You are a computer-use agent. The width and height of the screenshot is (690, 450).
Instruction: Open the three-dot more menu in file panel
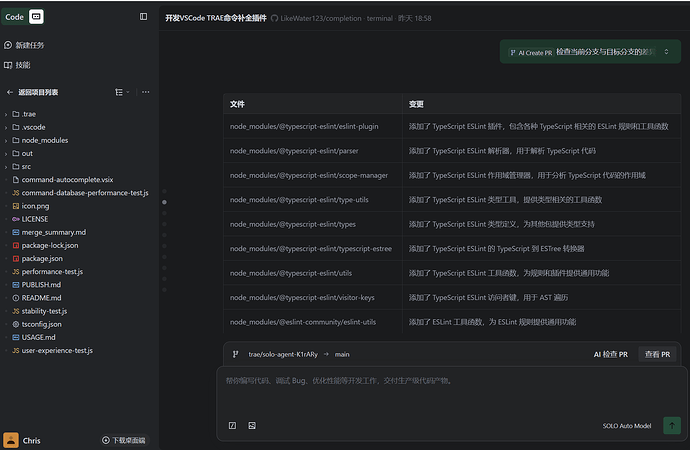(145, 92)
